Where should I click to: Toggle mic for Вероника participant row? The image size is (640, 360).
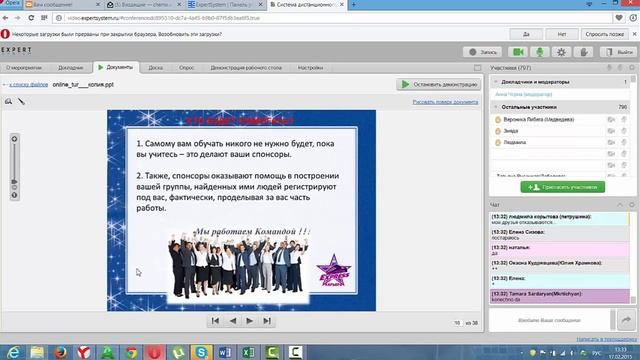point(624,120)
